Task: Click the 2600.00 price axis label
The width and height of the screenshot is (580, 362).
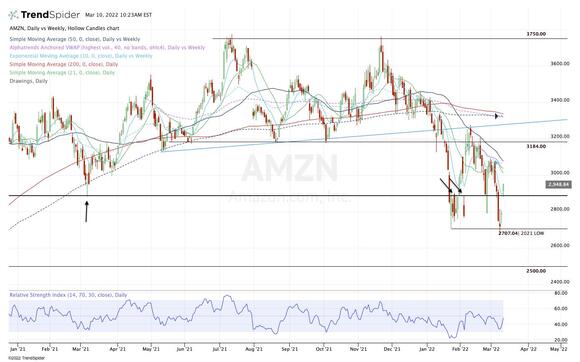Action: [560, 245]
